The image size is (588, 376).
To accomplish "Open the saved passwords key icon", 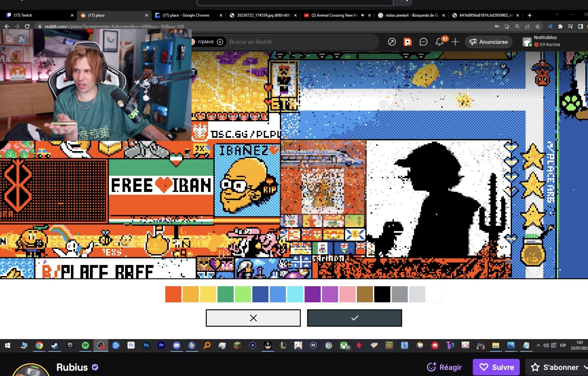I will click(497, 26).
